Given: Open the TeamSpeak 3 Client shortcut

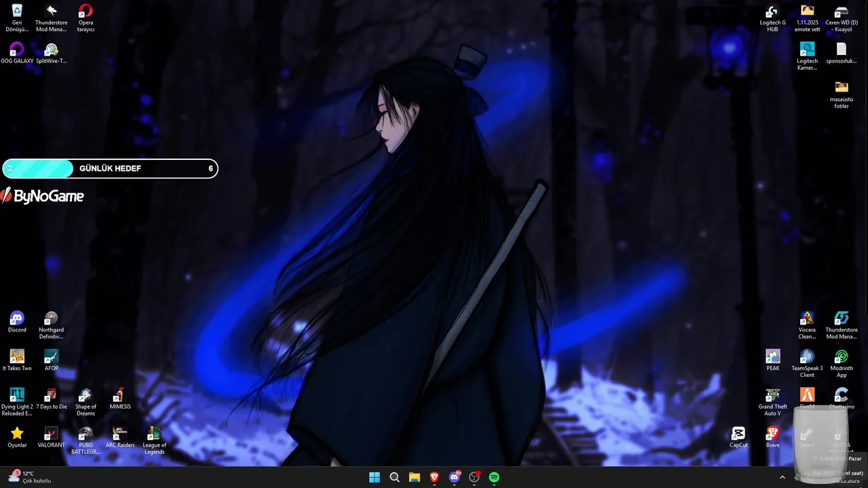Looking at the screenshot, I should pyautogui.click(x=807, y=364).
